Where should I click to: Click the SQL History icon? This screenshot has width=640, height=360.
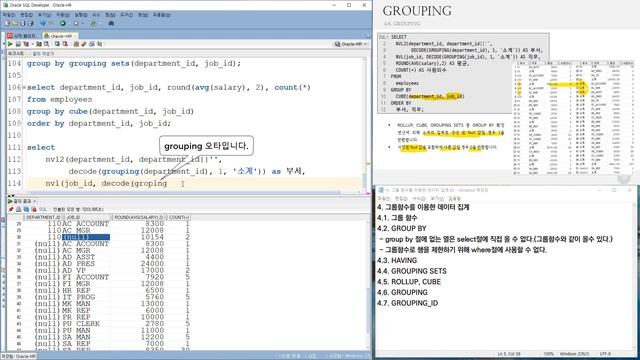(x=100, y=44)
